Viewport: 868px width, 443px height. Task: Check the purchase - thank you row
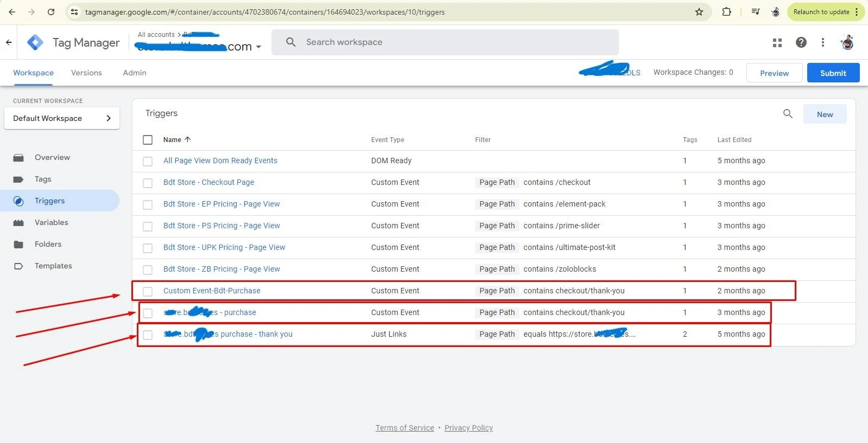pyautogui.click(x=148, y=335)
